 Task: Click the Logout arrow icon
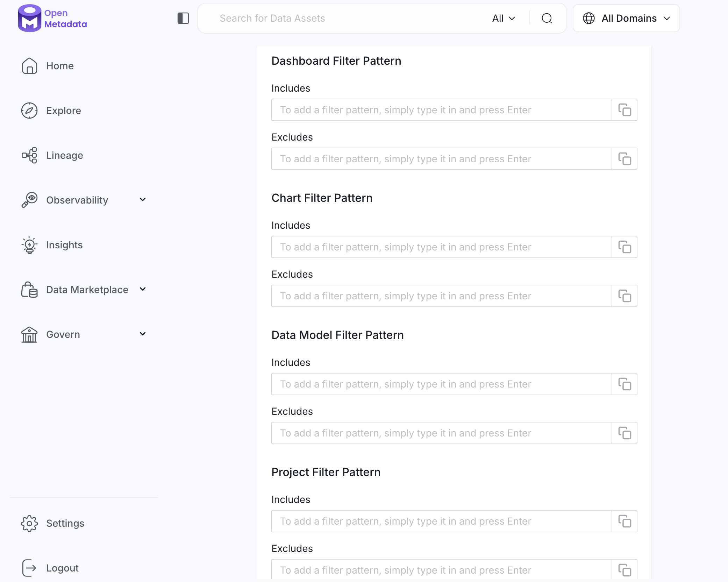(x=29, y=568)
